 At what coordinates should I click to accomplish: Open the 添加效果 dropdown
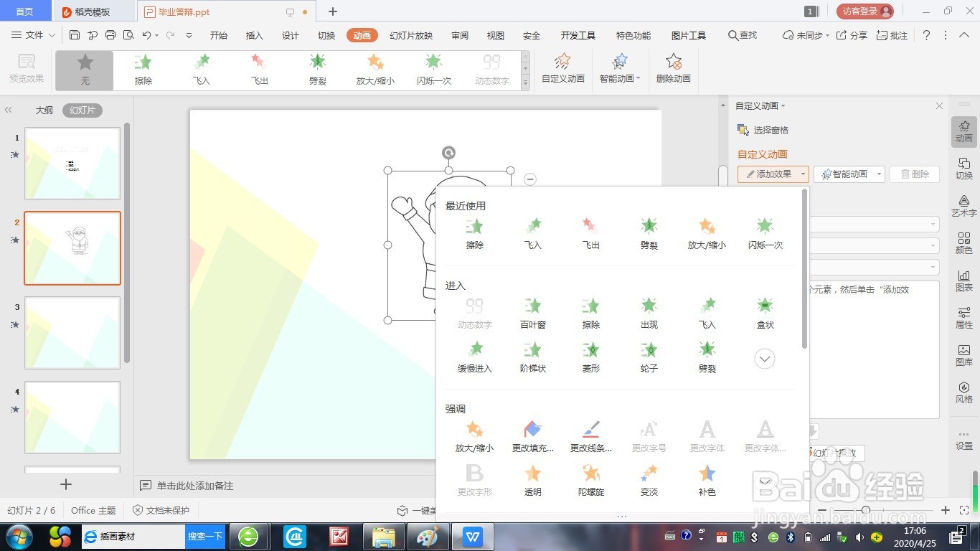click(x=773, y=174)
